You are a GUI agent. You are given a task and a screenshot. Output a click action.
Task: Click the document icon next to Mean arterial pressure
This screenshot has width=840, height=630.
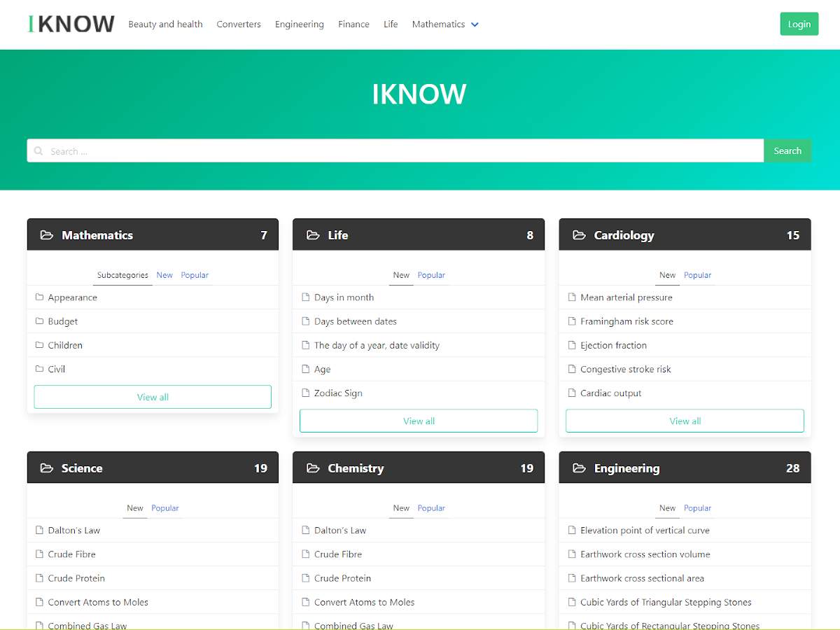point(572,297)
